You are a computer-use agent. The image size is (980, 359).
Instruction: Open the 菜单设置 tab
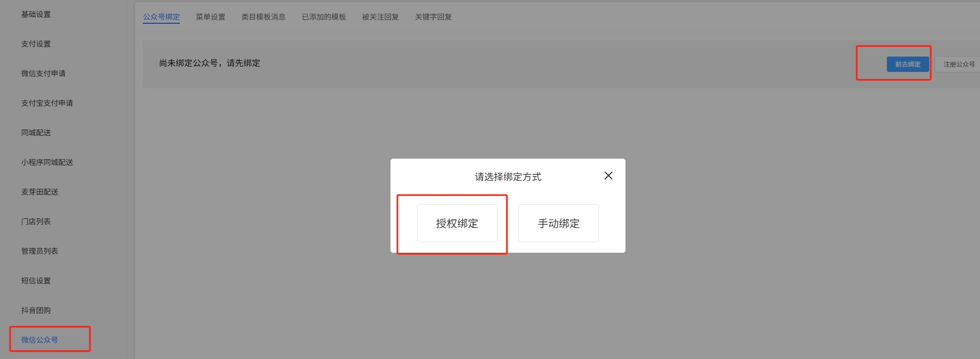tap(211, 17)
